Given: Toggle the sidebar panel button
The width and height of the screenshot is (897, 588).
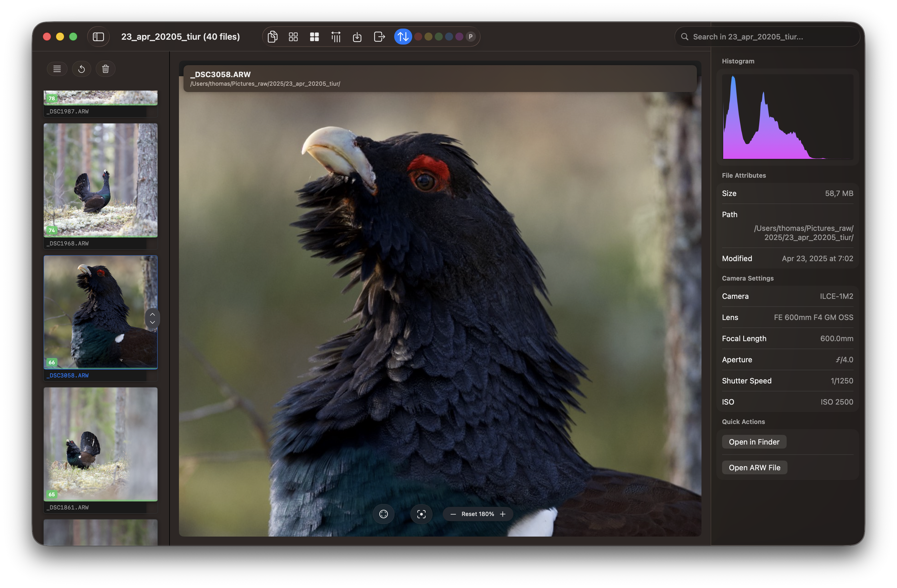Looking at the screenshot, I should click(98, 37).
